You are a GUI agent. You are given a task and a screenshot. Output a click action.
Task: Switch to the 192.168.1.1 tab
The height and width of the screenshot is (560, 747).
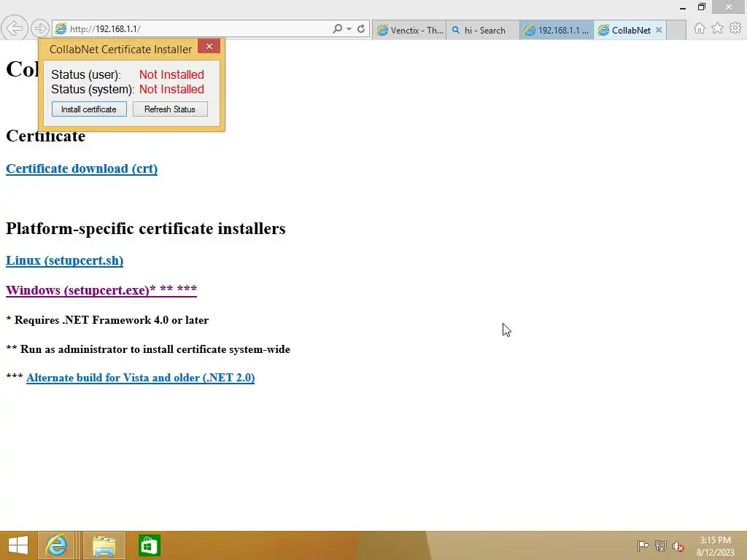point(557,30)
